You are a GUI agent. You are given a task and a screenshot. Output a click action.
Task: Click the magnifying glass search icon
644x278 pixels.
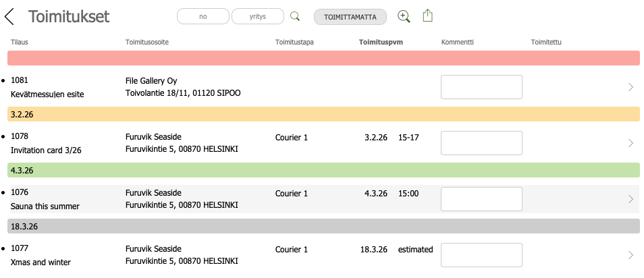click(294, 17)
